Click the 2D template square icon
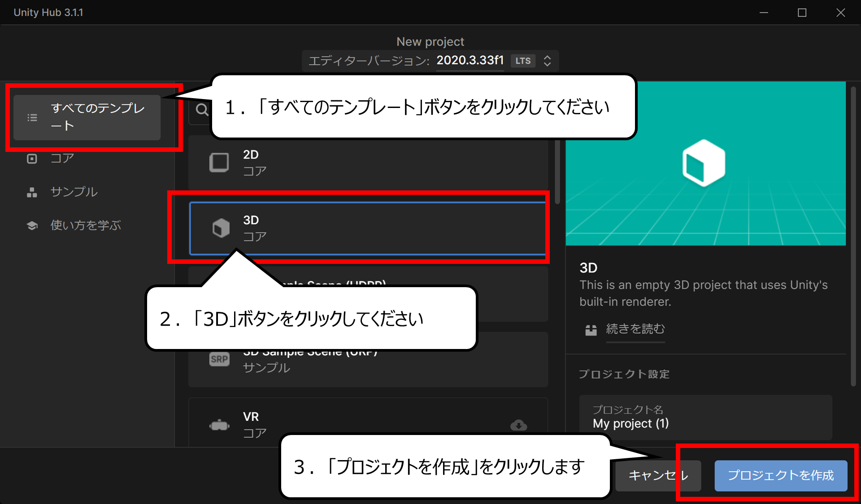Viewport: 861px width, 504px height. point(219,163)
